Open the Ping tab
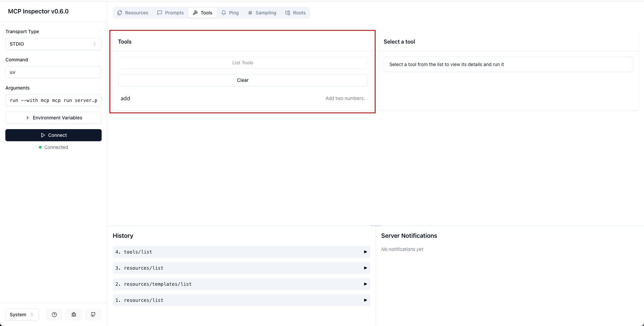This screenshot has height=326, width=644. tap(230, 13)
